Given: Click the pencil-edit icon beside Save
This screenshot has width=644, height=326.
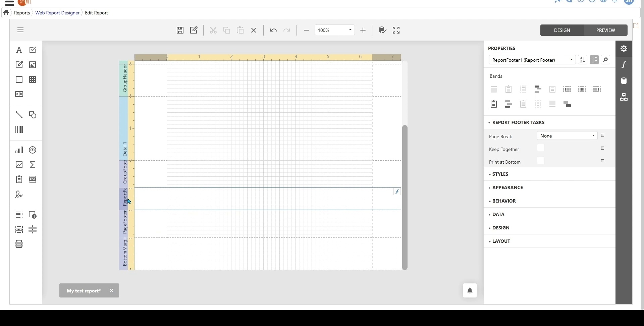Looking at the screenshot, I should pos(194,31).
